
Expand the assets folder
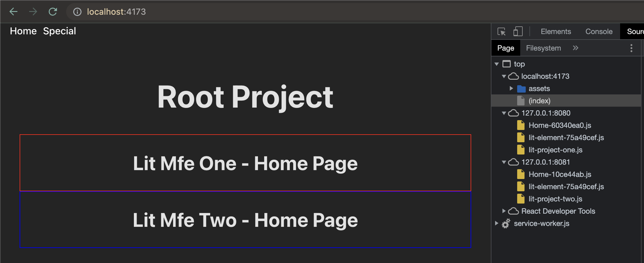[x=511, y=88]
